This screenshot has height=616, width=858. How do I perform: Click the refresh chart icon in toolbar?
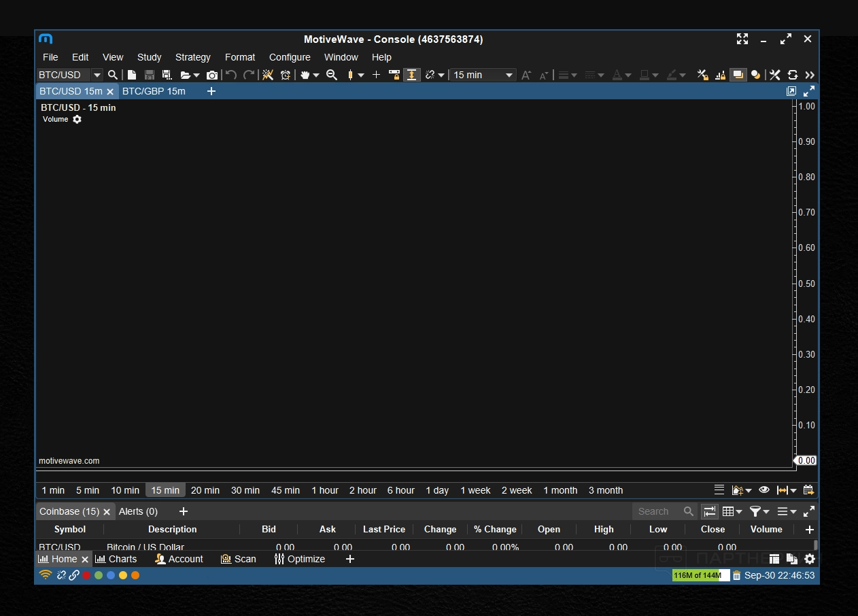pyautogui.click(x=793, y=75)
